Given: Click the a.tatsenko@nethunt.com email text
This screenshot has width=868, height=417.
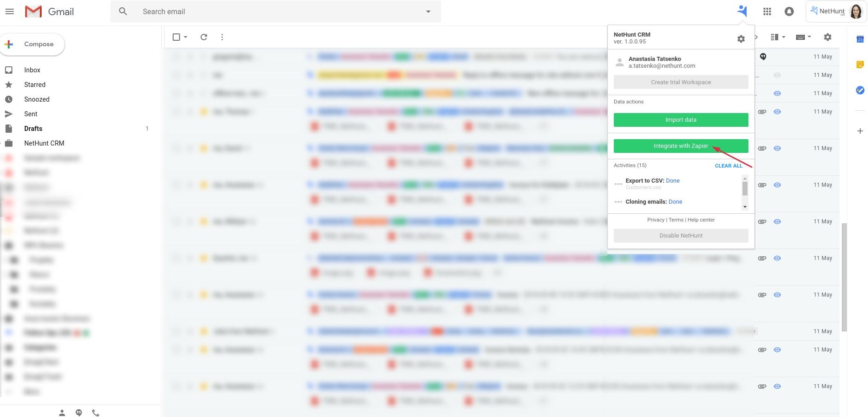Looking at the screenshot, I should point(662,66).
